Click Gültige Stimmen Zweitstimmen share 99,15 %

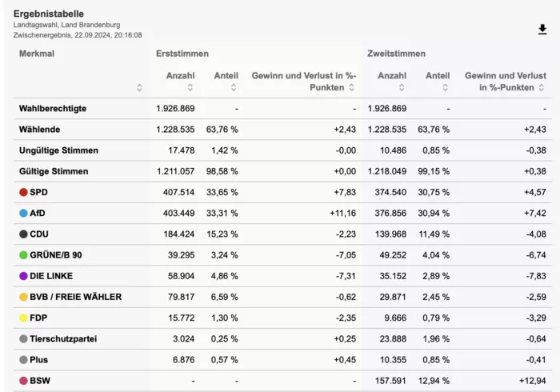(434, 171)
